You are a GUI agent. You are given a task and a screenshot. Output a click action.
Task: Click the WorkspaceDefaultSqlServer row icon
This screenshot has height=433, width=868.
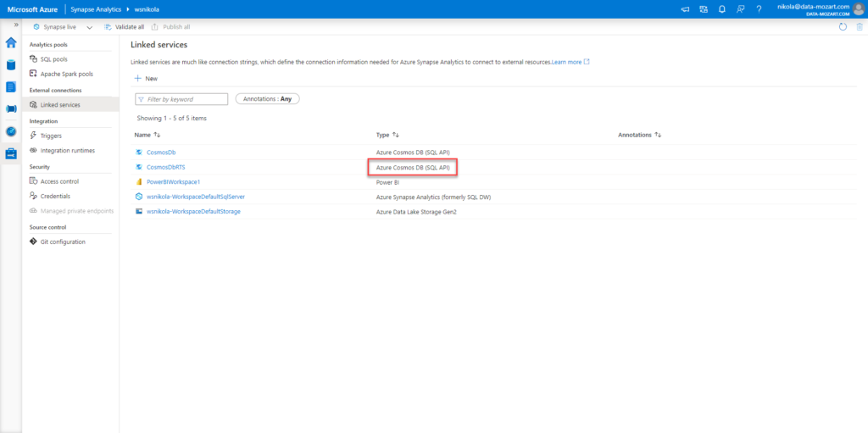tap(139, 197)
